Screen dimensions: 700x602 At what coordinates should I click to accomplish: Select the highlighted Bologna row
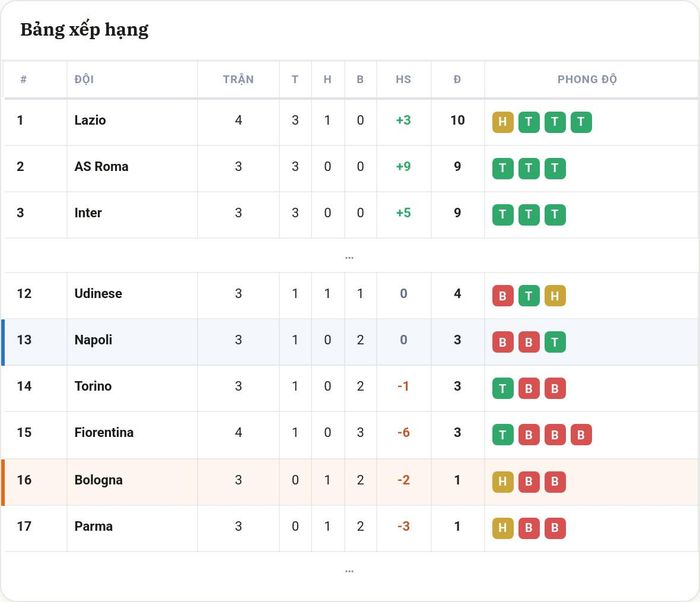[x=350, y=482]
